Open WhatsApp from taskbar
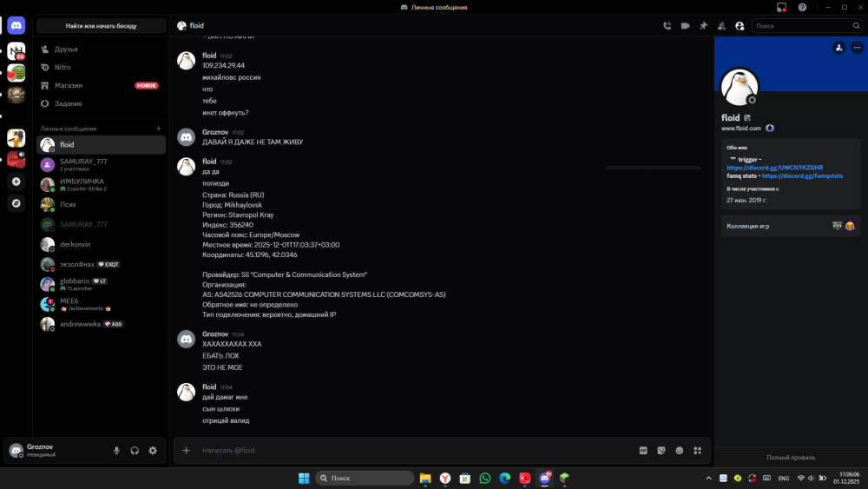 tap(485, 478)
